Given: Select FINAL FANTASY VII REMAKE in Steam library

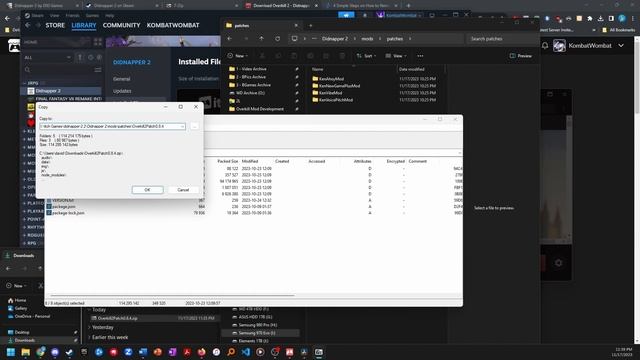Looking at the screenshot, I should point(64,99).
